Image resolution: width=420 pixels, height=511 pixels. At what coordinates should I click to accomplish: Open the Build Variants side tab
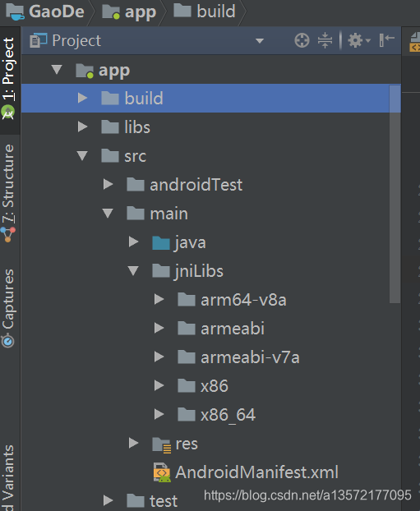click(8, 477)
